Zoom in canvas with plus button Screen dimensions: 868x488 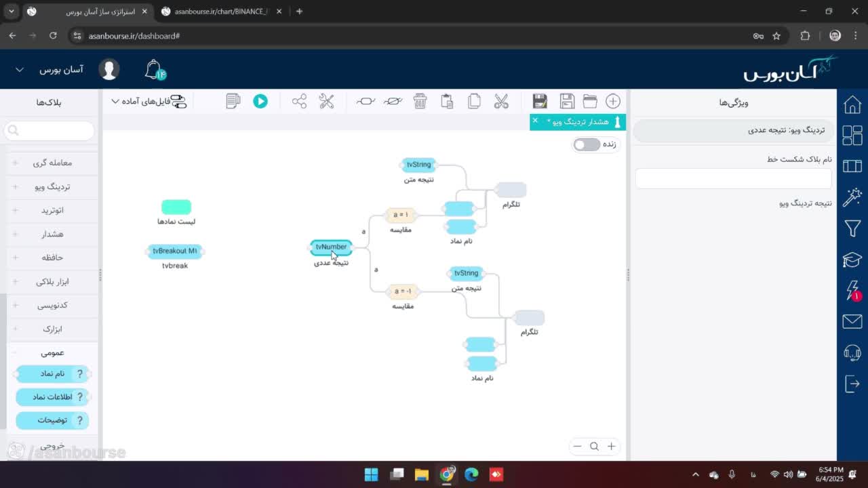611,446
